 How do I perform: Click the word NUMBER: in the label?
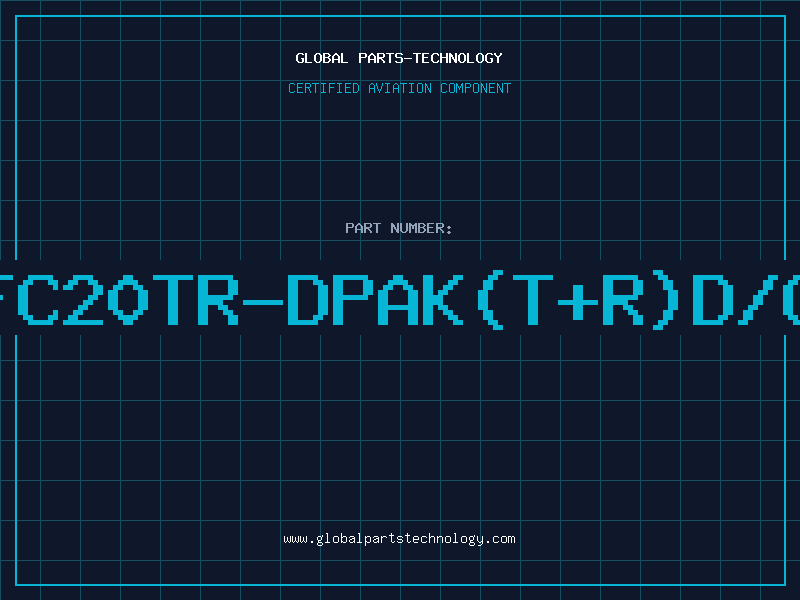[421, 228]
